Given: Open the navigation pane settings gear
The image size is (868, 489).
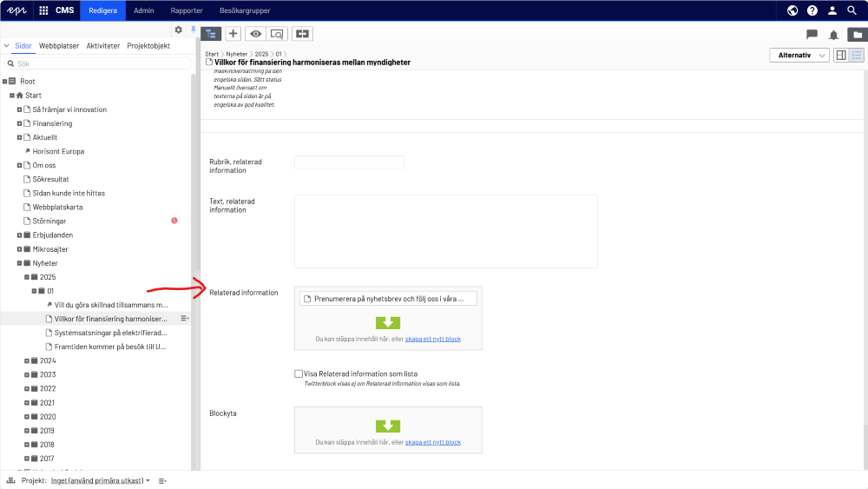Looking at the screenshot, I should (179, 30).
